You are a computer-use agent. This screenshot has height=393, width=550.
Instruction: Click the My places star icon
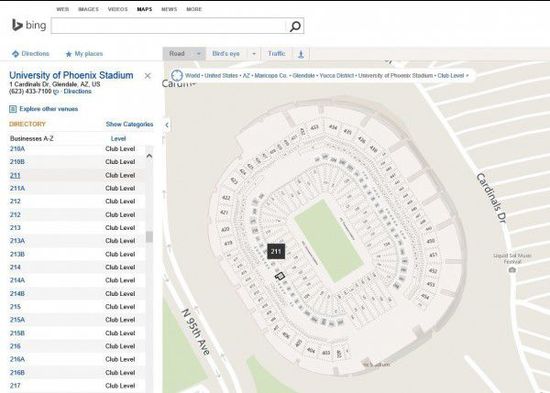(69, 54)
